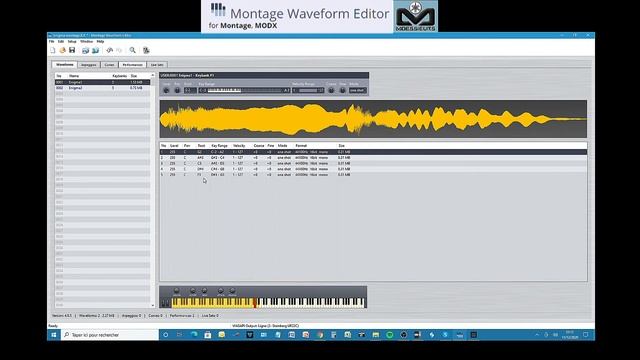This screenshot has width=640, height=360.
Task: Click the first import/transfer toolbar icon
Action: pos(85,50)
